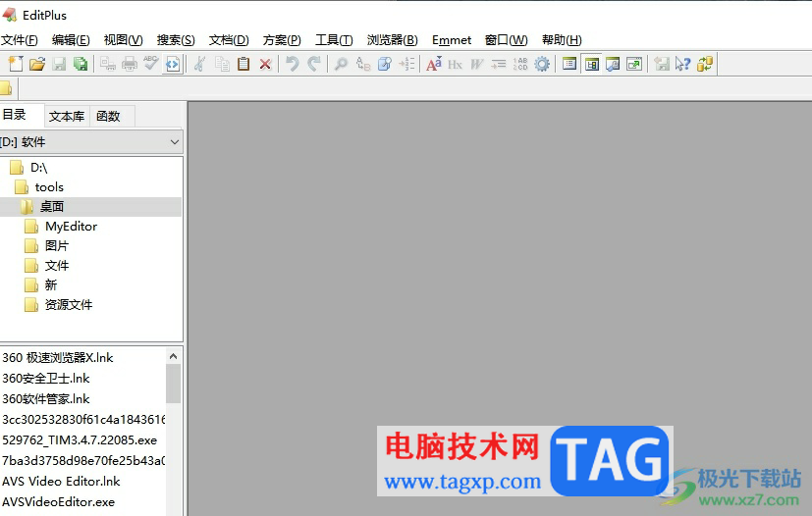Click the Redo arrow icon
This screenshot has height=516, width=812.
click(x=314, y=64)
